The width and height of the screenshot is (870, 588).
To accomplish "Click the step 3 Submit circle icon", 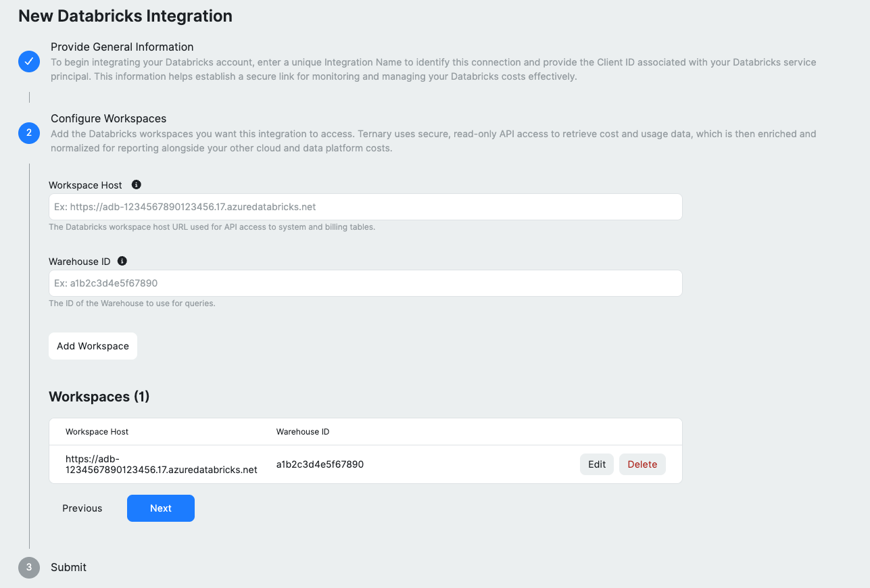I will (29, 568).
